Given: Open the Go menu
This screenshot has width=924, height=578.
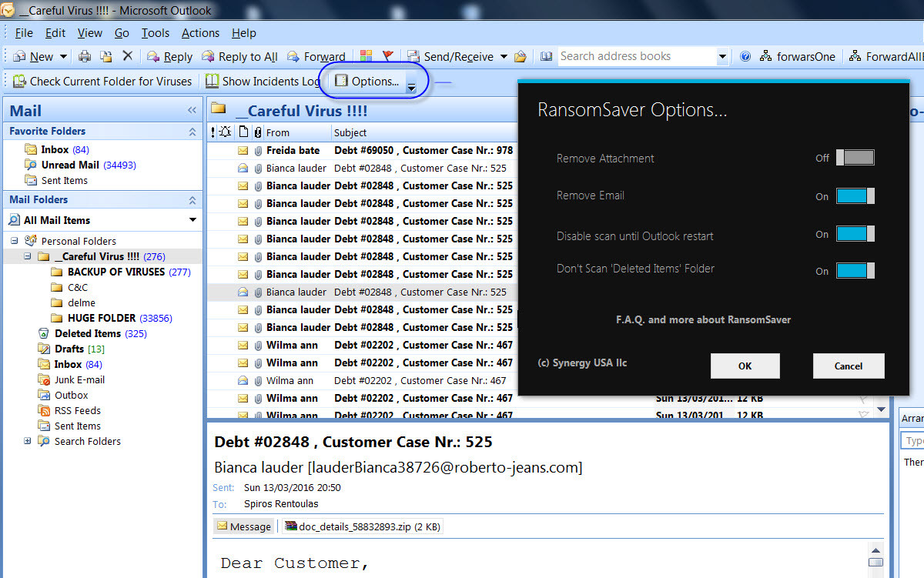Looking at the screenshot, I should coord(122,33).
